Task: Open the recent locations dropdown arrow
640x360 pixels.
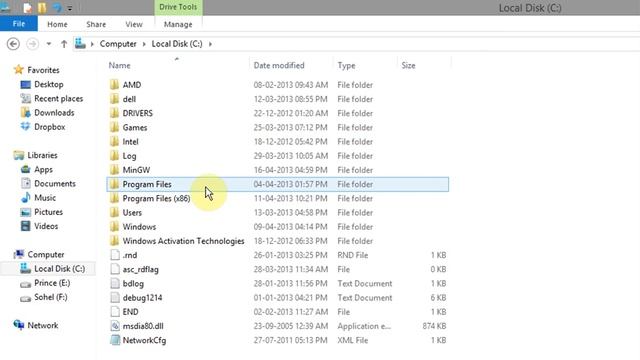Action: point(49,44)
